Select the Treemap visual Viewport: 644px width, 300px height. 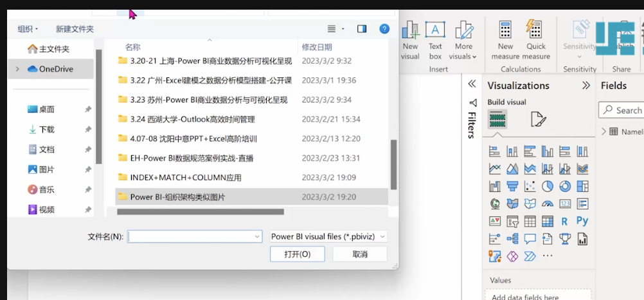coord(582,187)
